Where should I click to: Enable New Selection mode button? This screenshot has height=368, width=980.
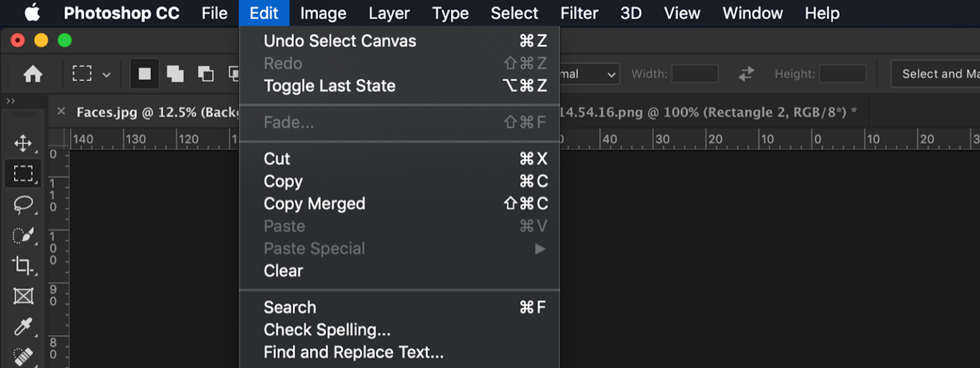(x=145, y=74)
